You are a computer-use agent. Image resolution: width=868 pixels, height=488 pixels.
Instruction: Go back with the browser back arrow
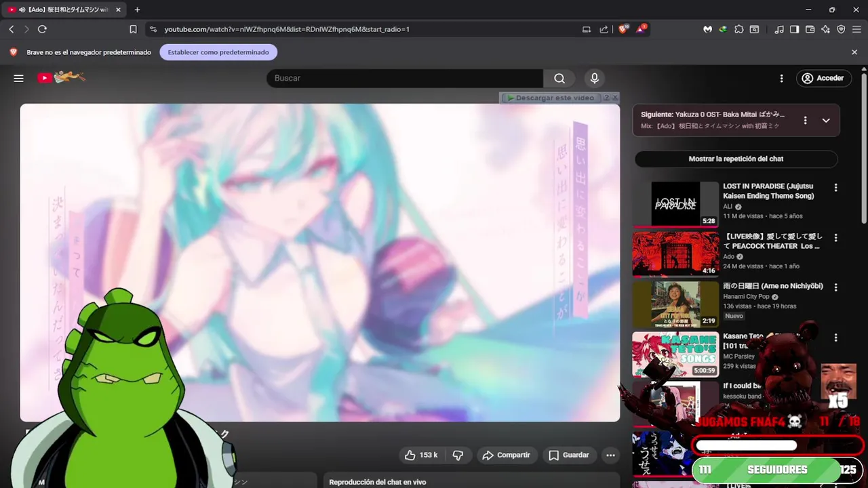click(12, 29)
